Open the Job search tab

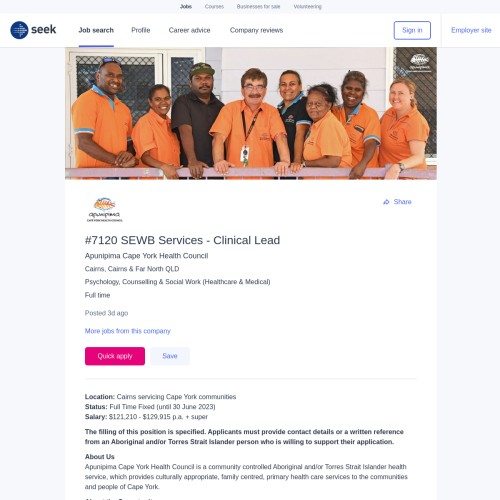click(x=96, y=30)
